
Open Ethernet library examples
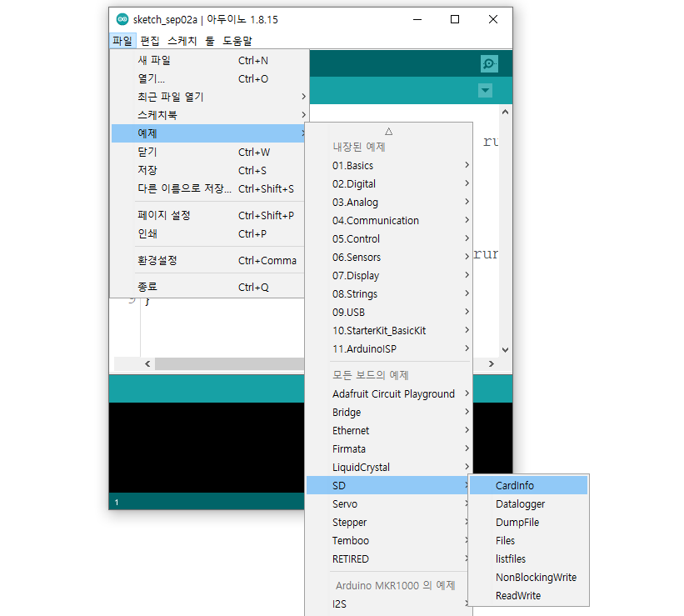[x=389, y=430]
